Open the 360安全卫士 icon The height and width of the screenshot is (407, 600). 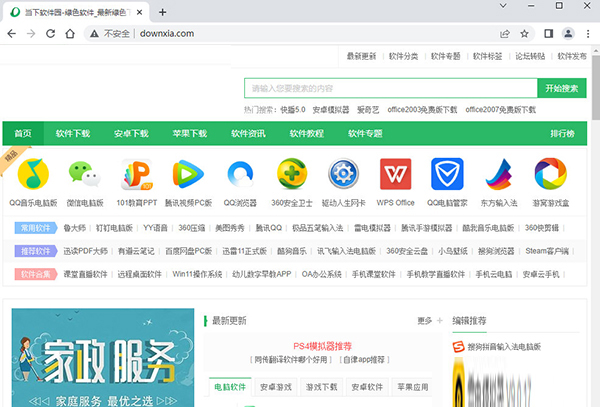(292, 174)
